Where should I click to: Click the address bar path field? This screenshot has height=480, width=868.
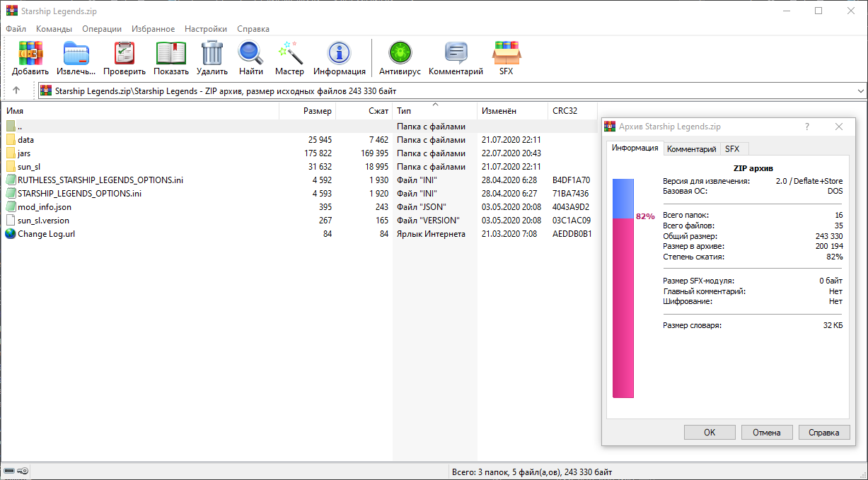click(452, 91)
